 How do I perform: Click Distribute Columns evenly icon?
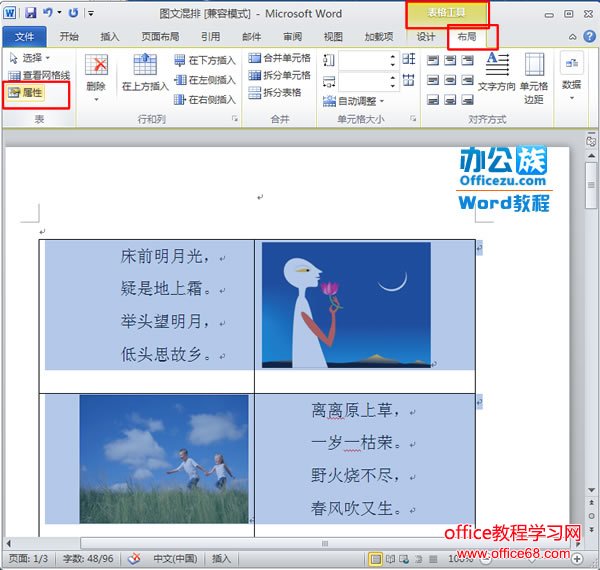409,80
